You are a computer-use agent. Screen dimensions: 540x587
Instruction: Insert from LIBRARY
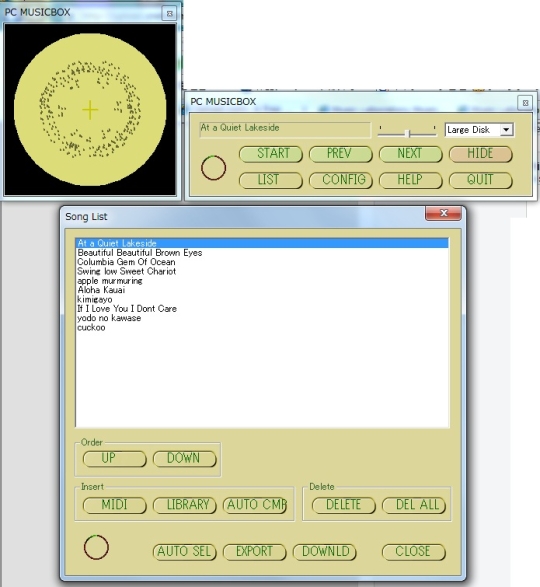tap(185, 505)
